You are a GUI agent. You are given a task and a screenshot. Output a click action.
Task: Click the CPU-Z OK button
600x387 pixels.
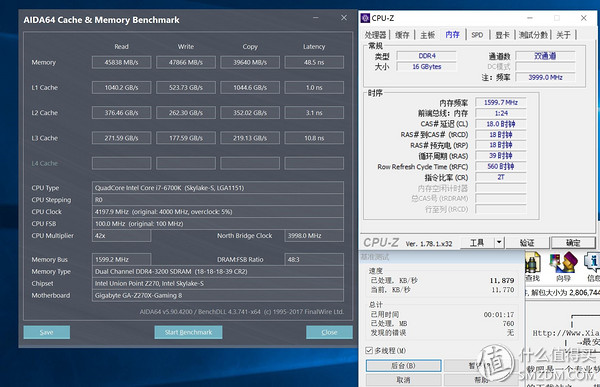click(573, 242)
